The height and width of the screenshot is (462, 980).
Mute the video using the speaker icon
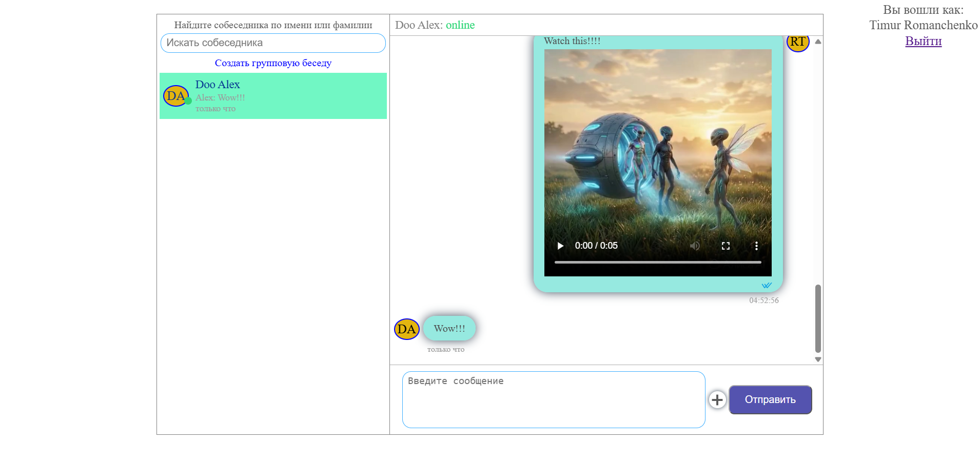point(695,246)
